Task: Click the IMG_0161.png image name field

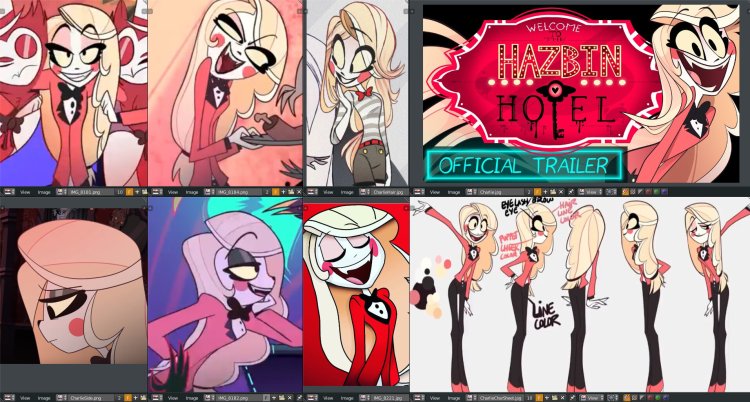Action: pyautogui.click(x=91, y=191)
